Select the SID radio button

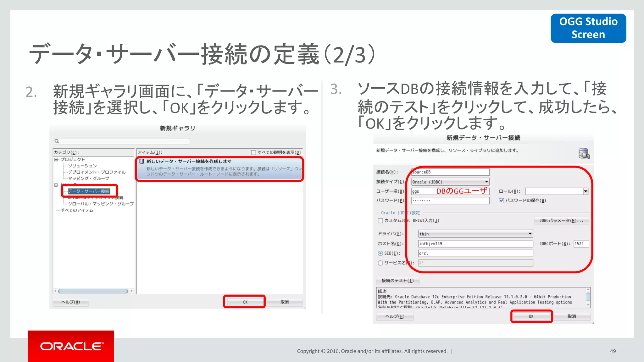coord(380,253)
